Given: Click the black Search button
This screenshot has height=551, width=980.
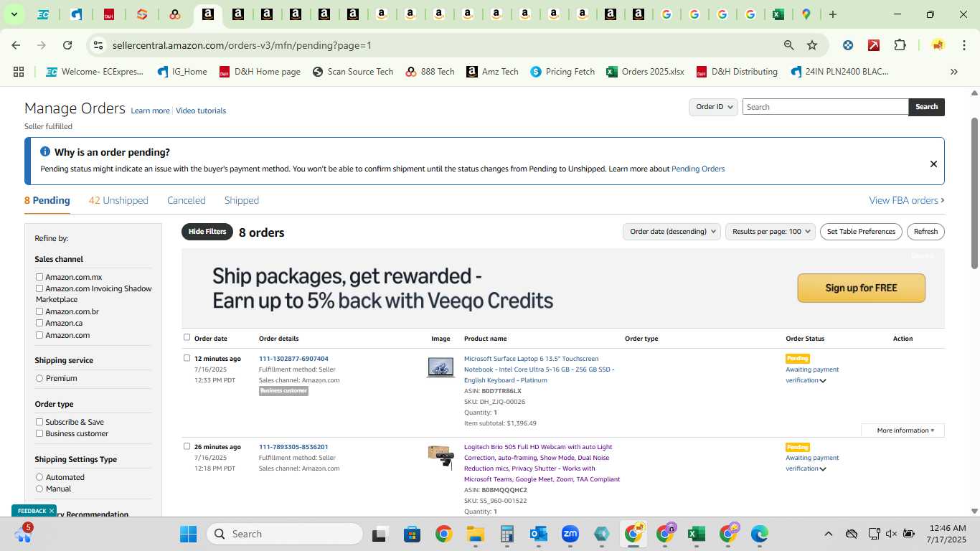Looking at the screenshot, I should 926,107.
